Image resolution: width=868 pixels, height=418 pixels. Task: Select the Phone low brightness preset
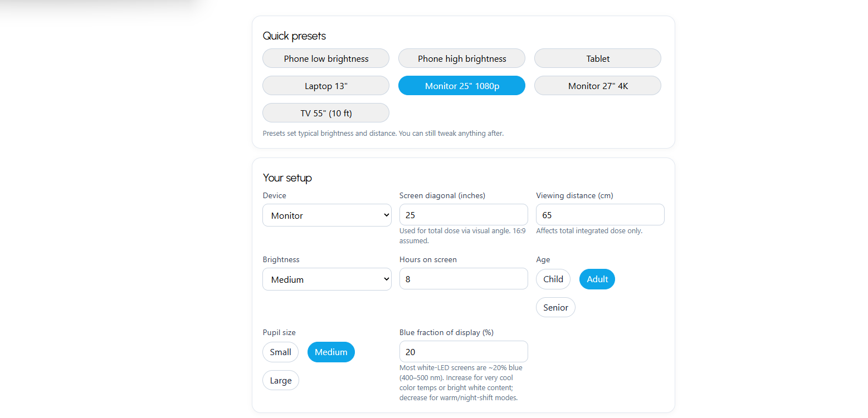pyautogui.click(x=326, y=58)
